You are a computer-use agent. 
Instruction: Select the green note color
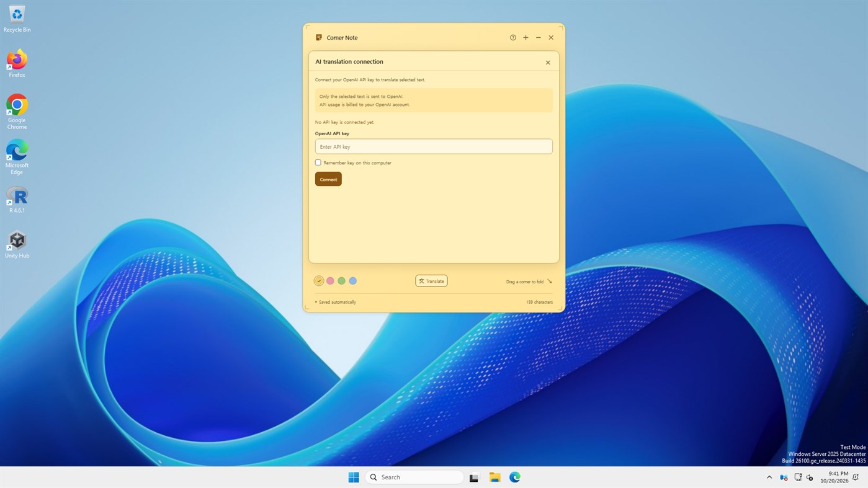pyautogui.click(x=341, y=281)
